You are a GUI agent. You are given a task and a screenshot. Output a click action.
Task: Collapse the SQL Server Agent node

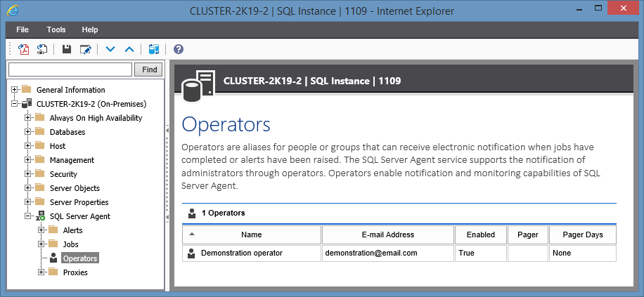point(29,216)
